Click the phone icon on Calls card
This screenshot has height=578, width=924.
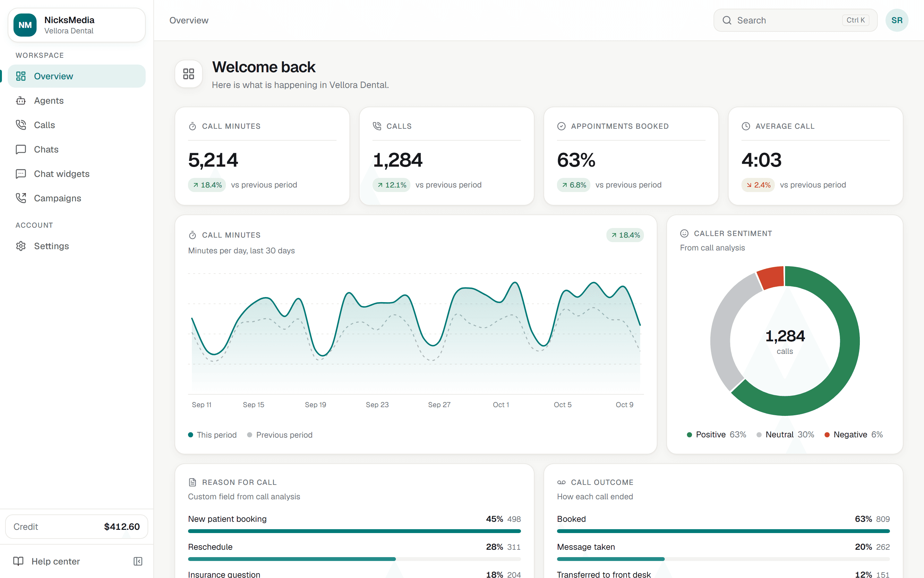click(x=377, y=126)
